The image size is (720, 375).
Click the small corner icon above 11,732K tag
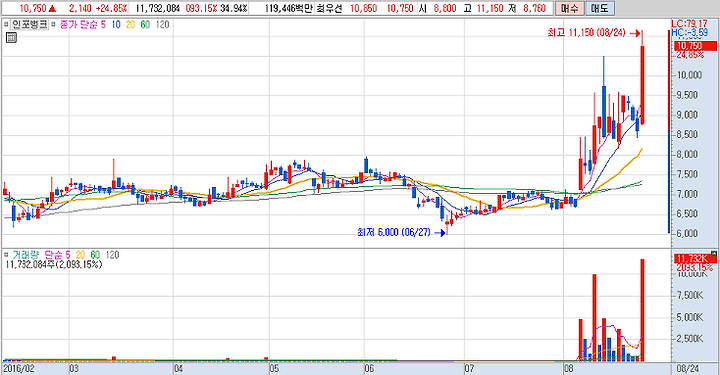(713, 253)
